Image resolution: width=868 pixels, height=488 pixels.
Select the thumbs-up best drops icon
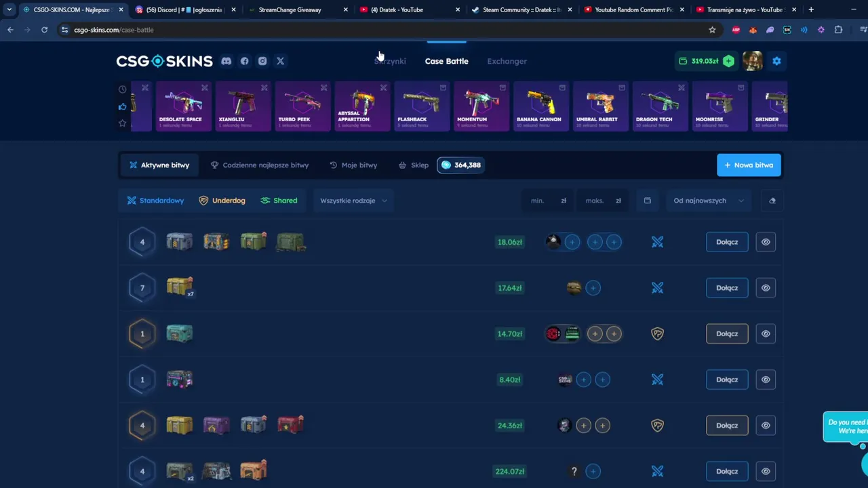(122, 106)
